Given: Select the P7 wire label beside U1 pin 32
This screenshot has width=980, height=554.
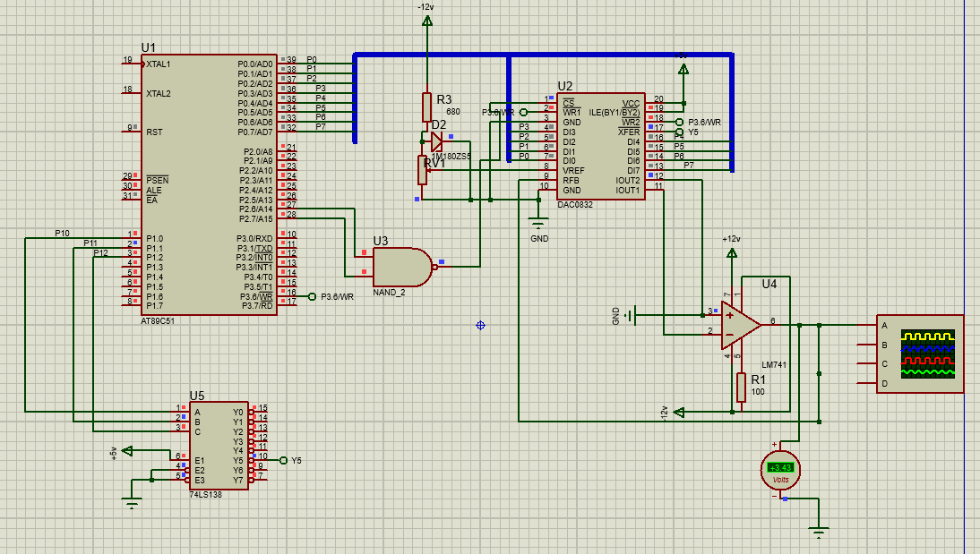Looking at the screenshot, I should pyautogui.click(x=321, y=127).
